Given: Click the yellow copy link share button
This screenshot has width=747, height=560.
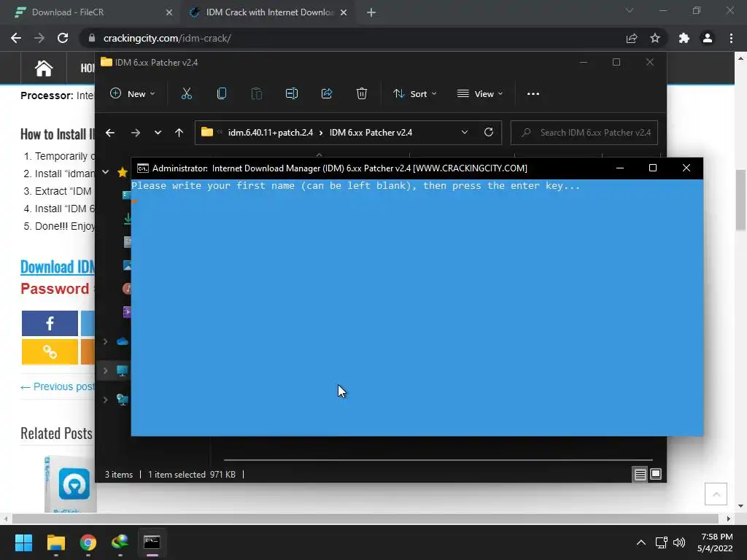Looking at the screenshot, I should 50,351.
